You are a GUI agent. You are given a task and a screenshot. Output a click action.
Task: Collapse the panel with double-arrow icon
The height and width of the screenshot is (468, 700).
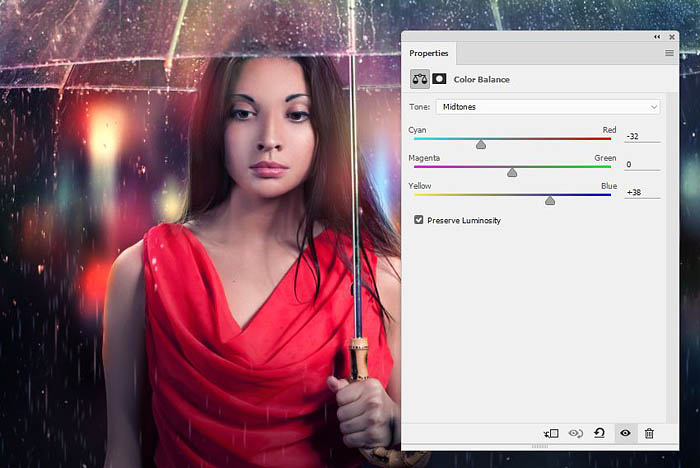pyautogui.click(x=657, y=37)
